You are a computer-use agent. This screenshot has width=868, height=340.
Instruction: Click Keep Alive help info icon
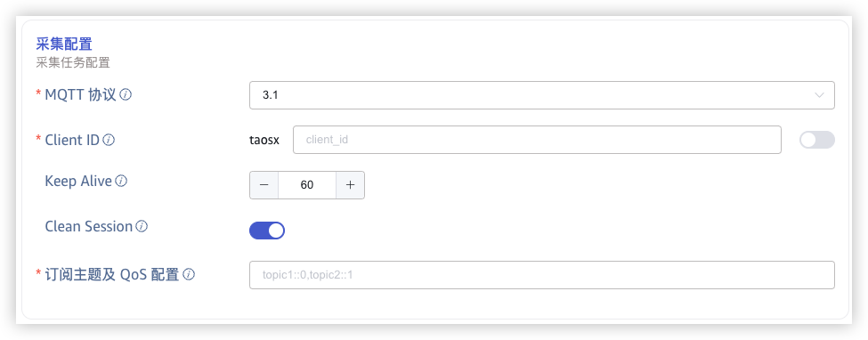click(121, 181)
